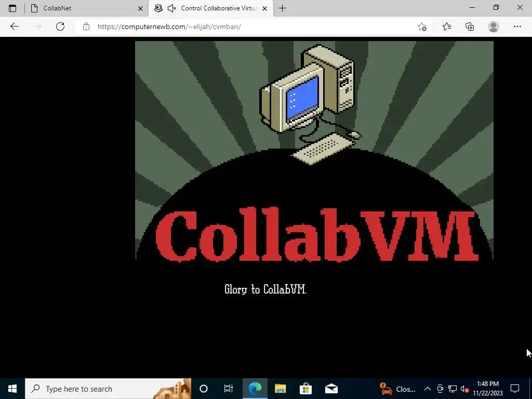Click the Glory to CollabVM text

pyautogui.click(x=265, y=289)
